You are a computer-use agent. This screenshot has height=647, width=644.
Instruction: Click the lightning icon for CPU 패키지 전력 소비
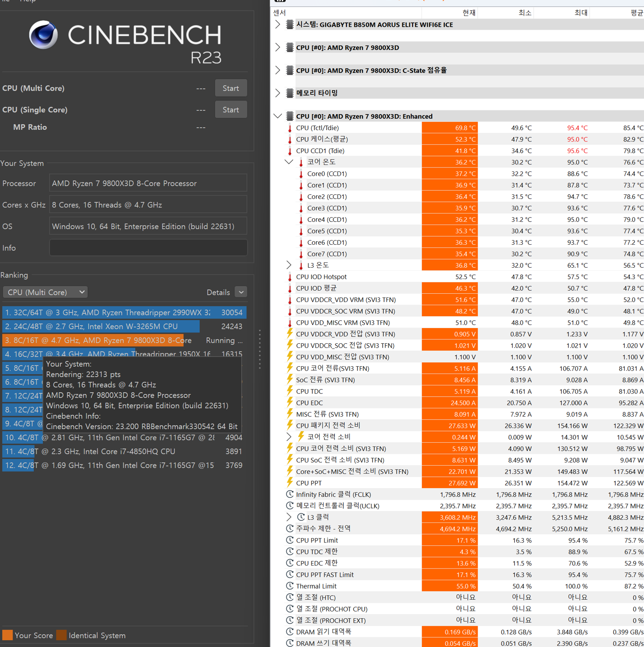click(x=290, y=425)
